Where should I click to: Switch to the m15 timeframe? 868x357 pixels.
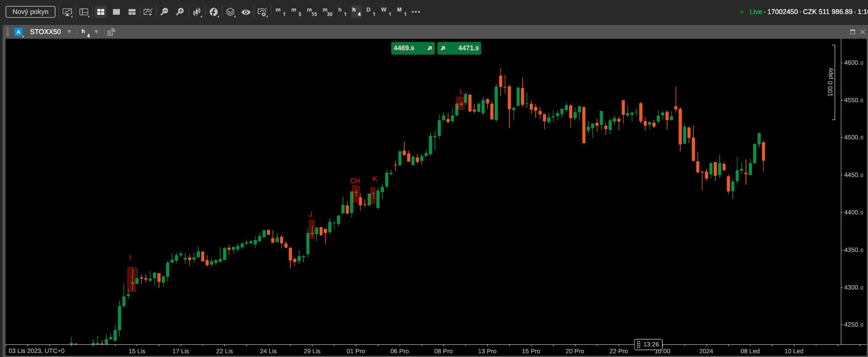(312, 12)
